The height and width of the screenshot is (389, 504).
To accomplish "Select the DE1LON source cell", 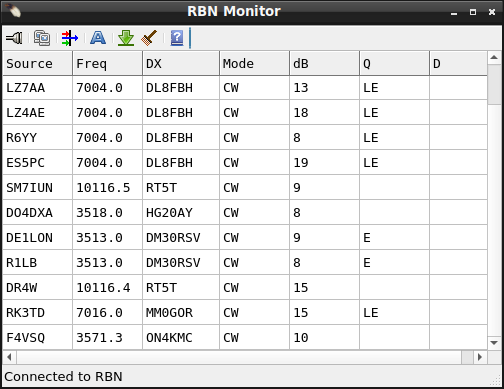I will 37,238.
